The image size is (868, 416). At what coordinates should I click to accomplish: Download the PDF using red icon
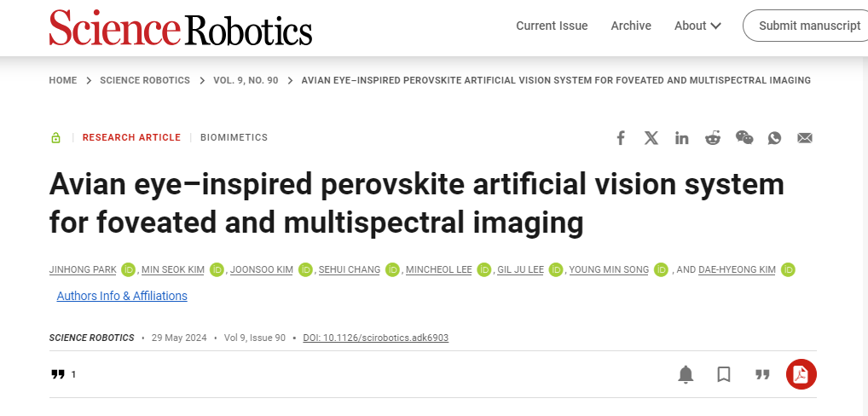[801, 374]
